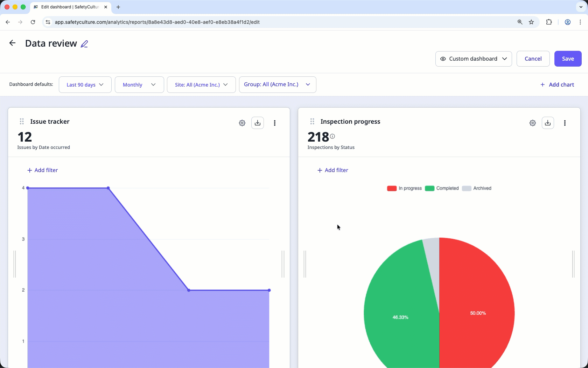The width and height of the screenshot is (588, 368).
Task: Click the Inspection progress chart title
Action: pos(350,122)
